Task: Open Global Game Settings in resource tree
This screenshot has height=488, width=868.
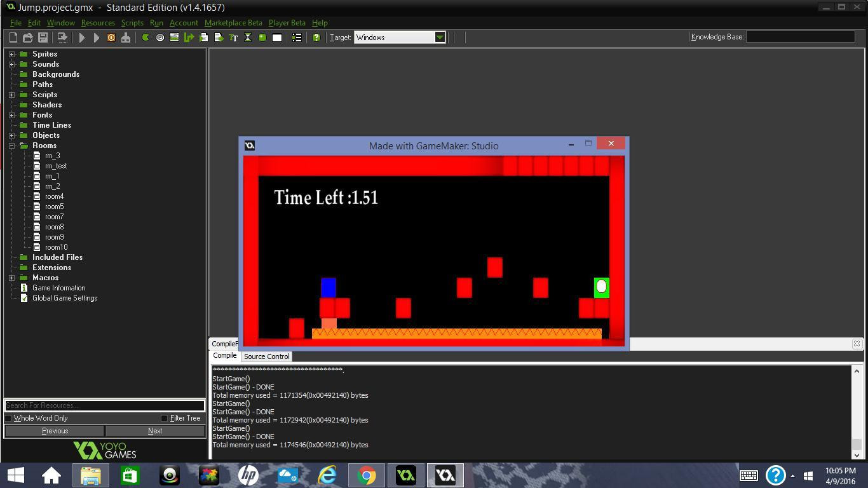Action: 65,298
